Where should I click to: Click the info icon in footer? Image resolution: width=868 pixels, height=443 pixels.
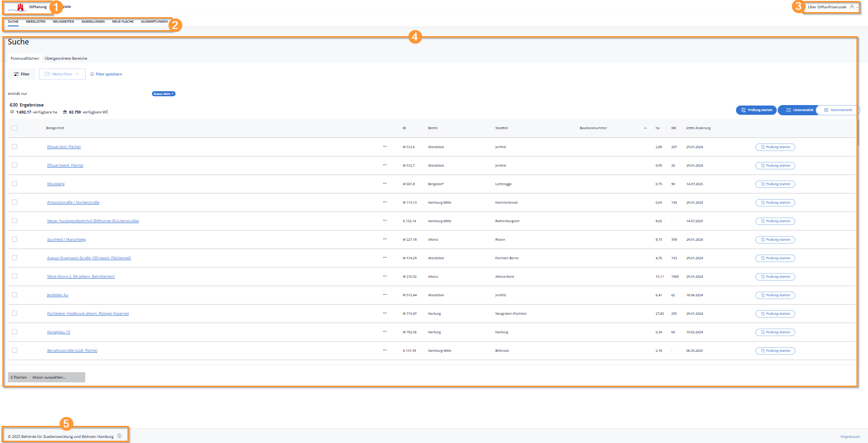click(x=120, y=436)
